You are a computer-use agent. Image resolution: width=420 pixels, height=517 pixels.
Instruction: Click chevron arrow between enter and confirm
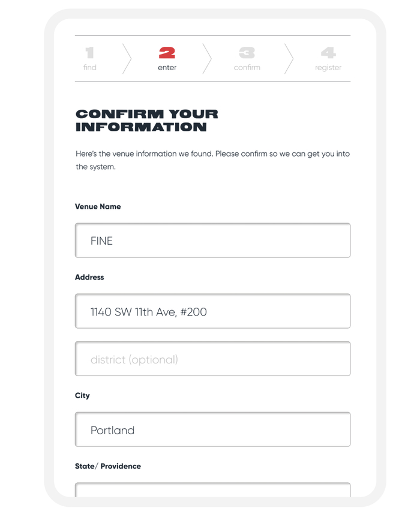tap(207, 59)
